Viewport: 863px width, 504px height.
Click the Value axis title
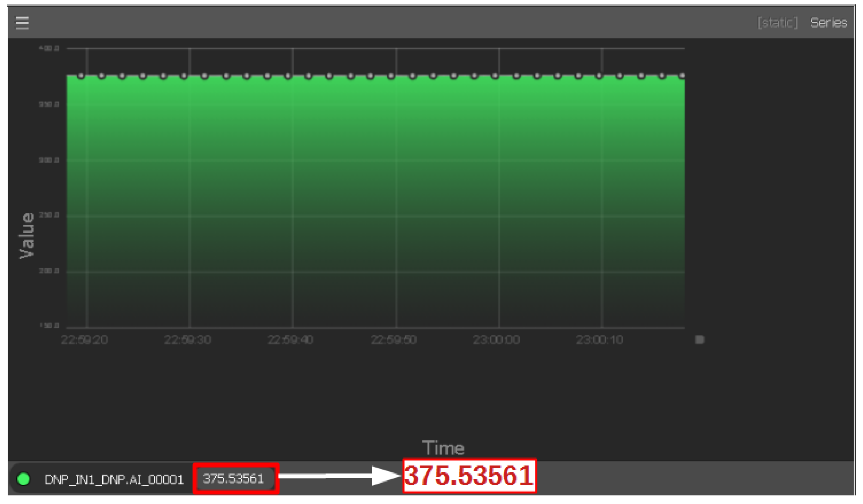27,236
